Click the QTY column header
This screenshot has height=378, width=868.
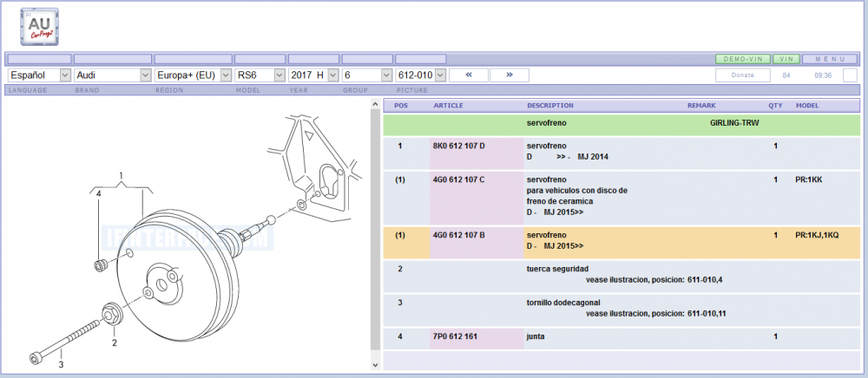(x=775, y=106)
